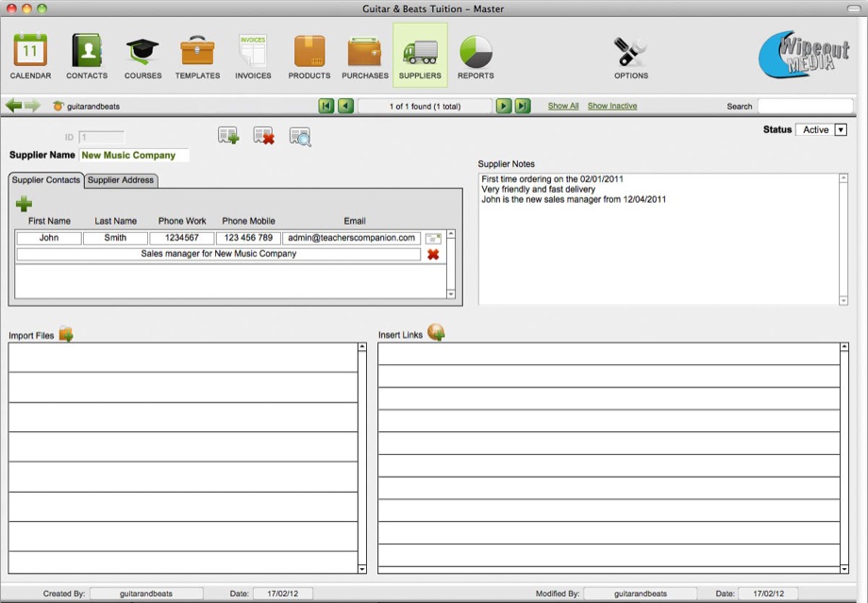Click the Import Files folder icon
This screenshot has height=603, width=868.
tap(66, 334)
